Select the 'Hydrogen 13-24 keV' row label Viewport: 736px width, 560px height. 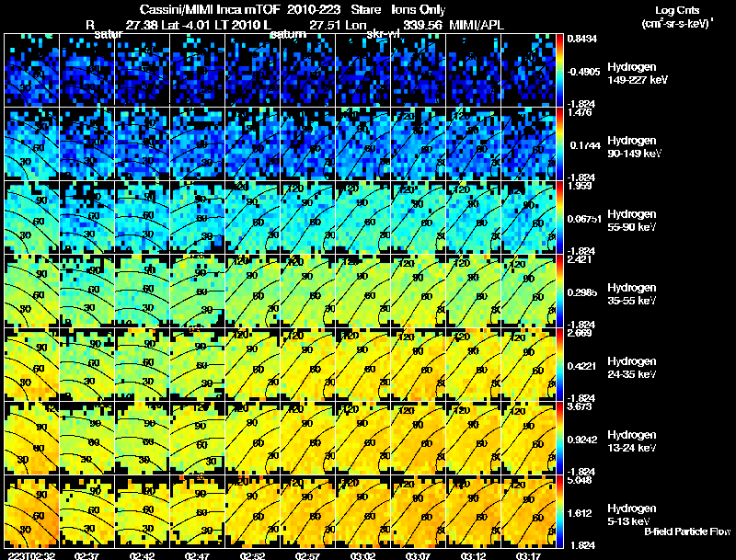632,441
